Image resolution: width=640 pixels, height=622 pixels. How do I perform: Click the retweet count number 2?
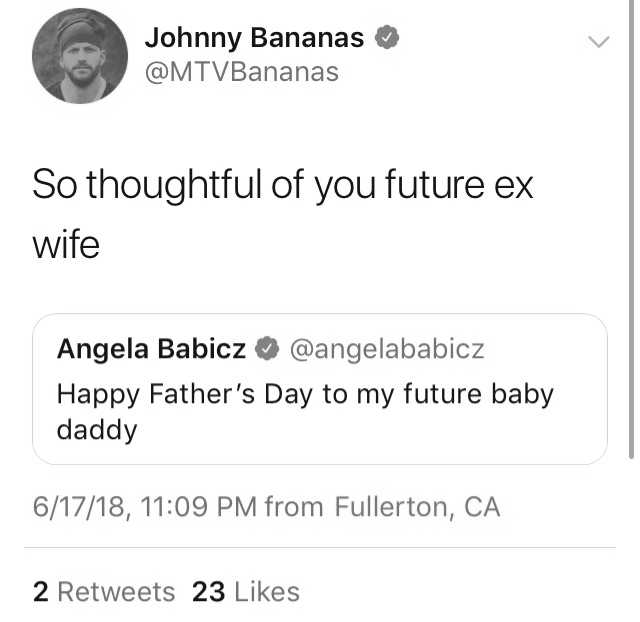click(x=41, y=591)
